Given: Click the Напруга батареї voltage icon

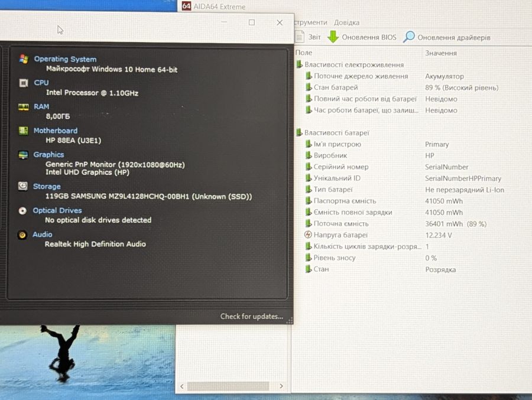Looking at the screenshot, I should 308,235.
